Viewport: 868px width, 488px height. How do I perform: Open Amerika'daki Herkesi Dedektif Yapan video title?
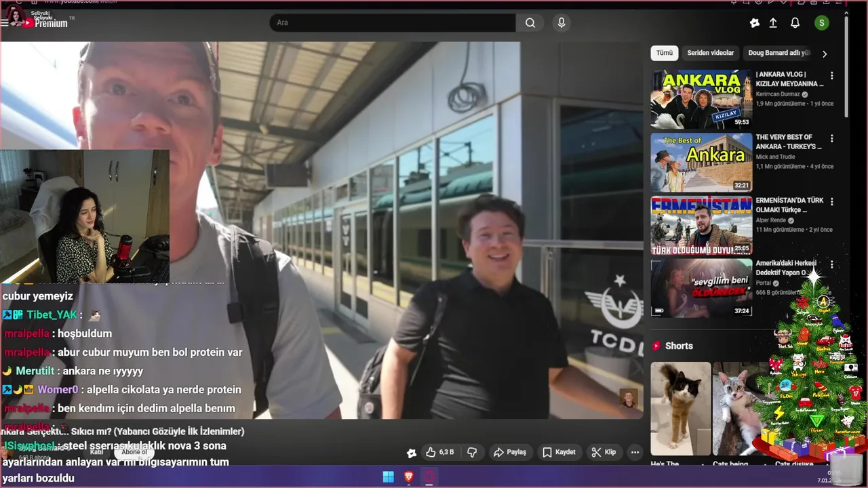[x=786, y=268]
